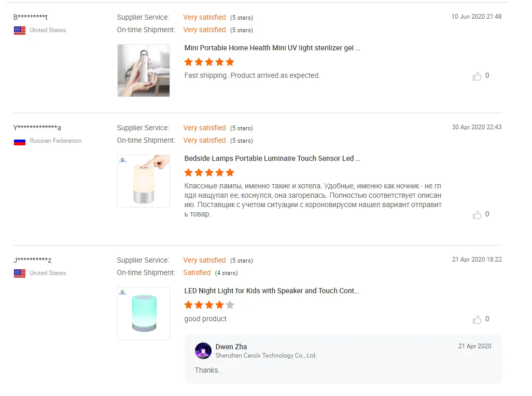
Task: Open the Mini Portable Home Health UV sterilizer link
Action: 272,48
